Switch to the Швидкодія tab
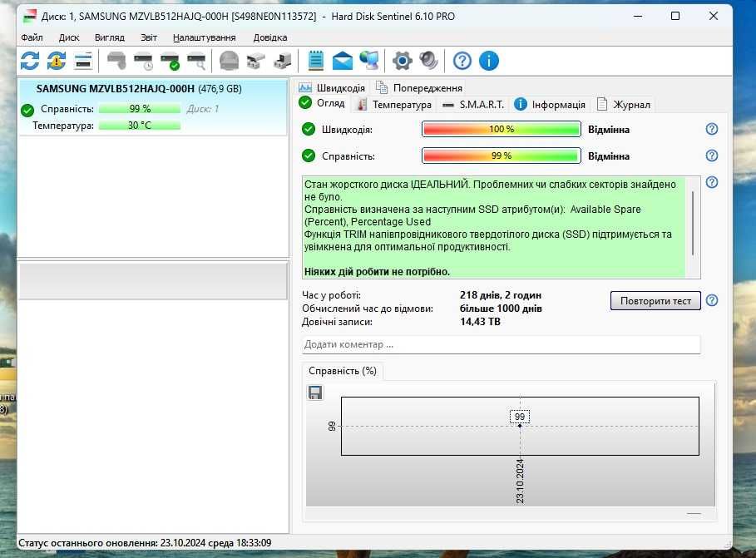 pyautogui.click(x=332, y=88)
